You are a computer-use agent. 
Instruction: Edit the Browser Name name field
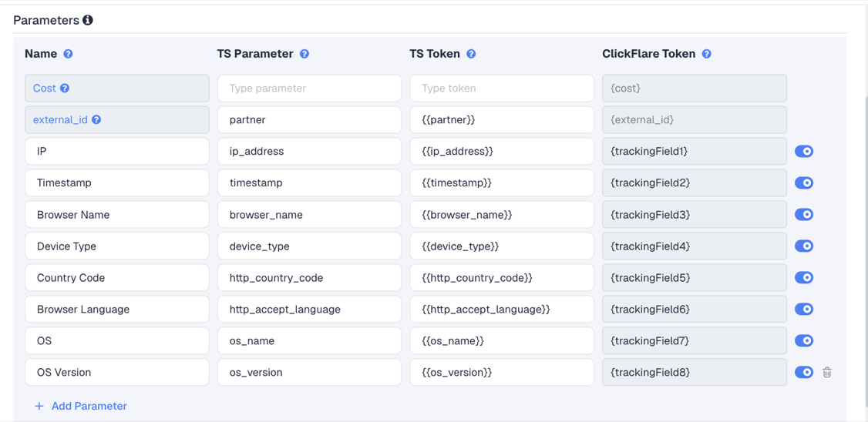[117, 214]
